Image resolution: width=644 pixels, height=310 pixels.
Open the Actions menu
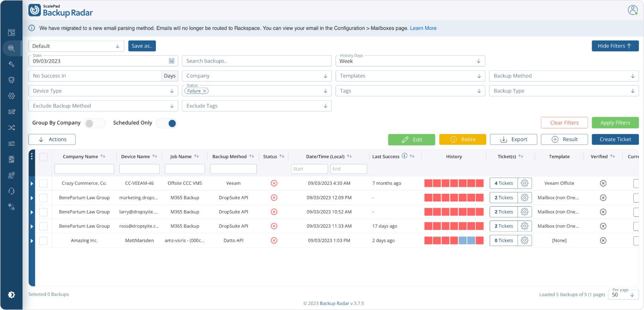click(x=52, y=139)
